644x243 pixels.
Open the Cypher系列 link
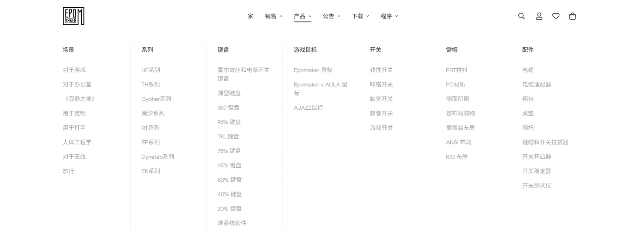click(x=156, y=99)
